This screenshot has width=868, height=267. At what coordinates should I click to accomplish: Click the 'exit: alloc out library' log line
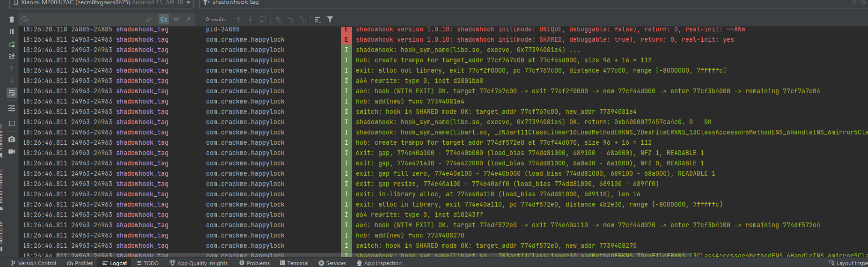tap(541, 70)
